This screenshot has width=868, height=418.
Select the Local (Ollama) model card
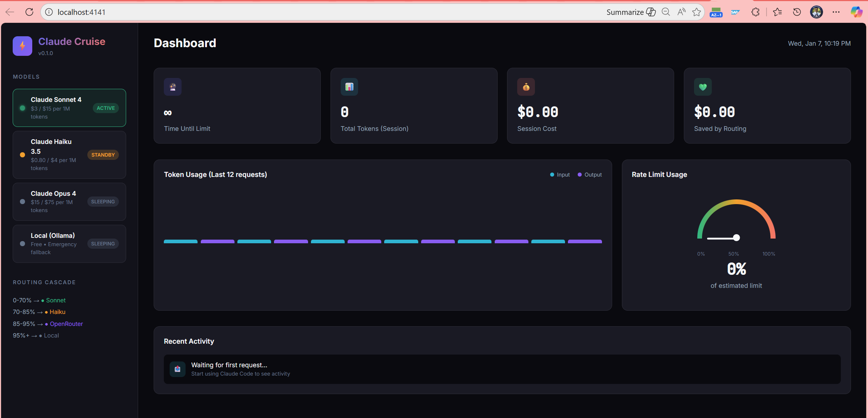(x=69, y=244)
